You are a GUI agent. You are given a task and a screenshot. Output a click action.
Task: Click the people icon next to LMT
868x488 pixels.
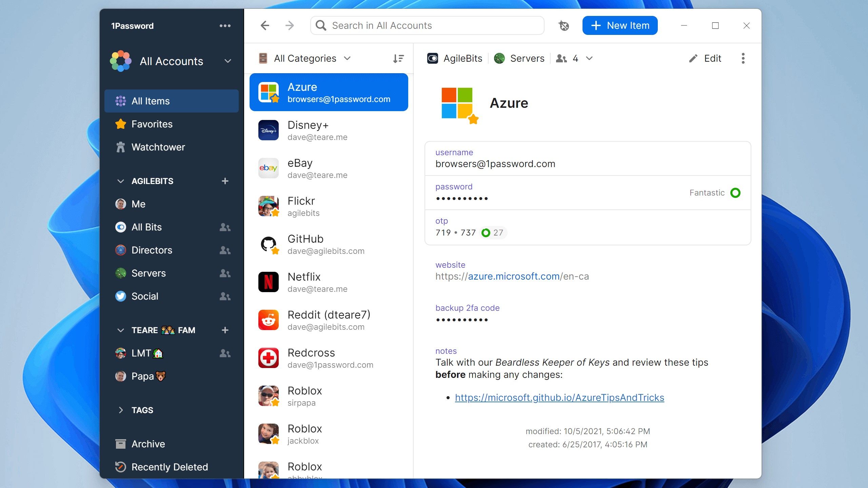pyautogui.click(x=225, y=353)
